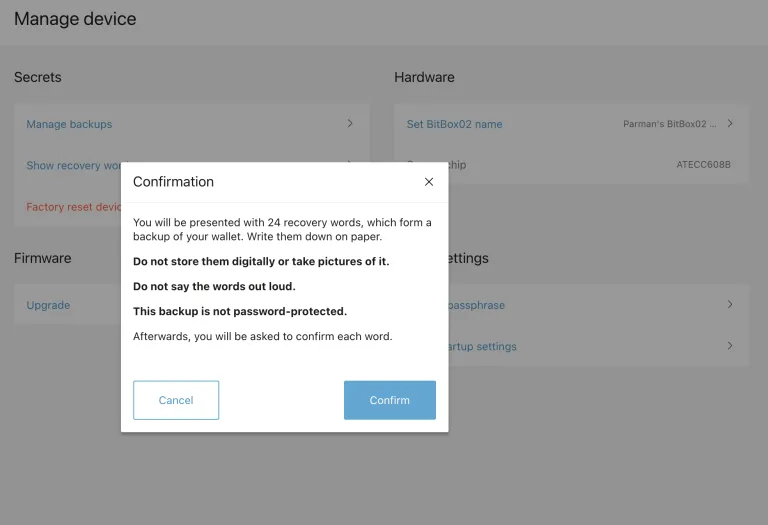
Task: Expand the startup settings row chevron
Action: pyautogui.click(x=730, y=346)
